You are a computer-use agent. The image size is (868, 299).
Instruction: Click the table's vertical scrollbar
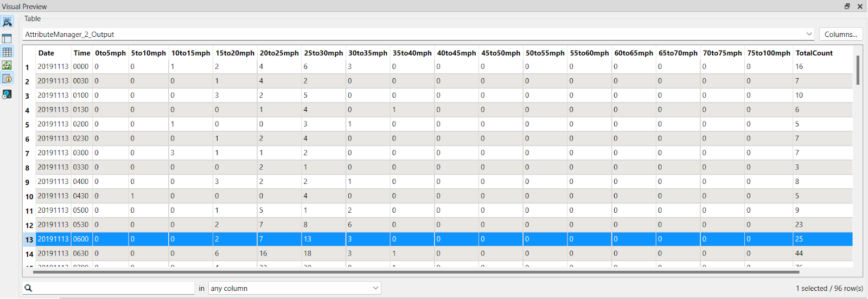pyautogui.click(x=858, y=71)
